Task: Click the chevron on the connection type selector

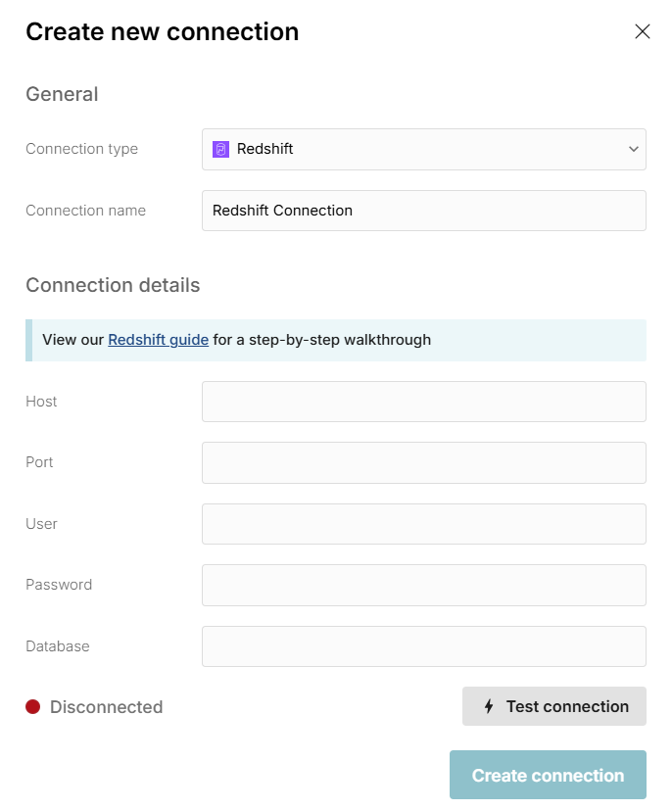Action: [633, 149]
